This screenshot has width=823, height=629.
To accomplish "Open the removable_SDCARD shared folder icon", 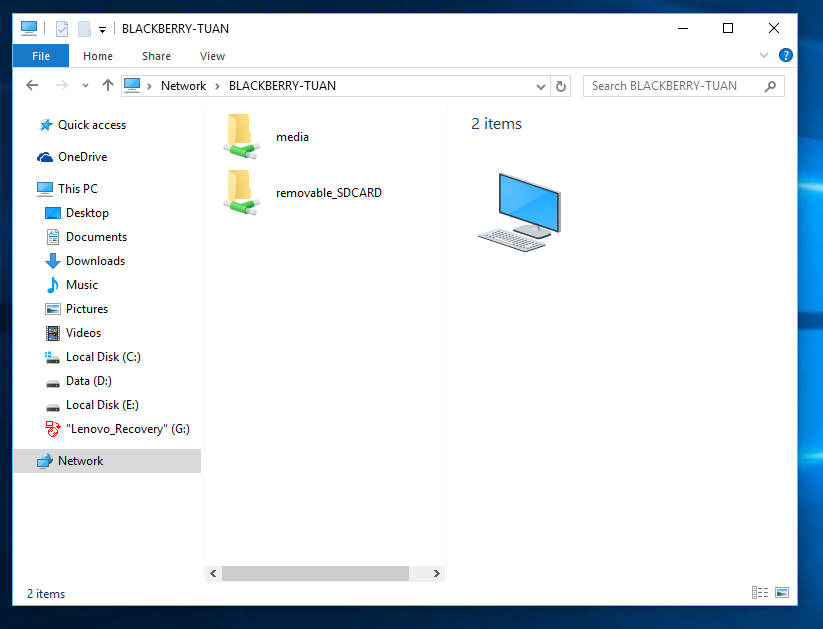I will (240, 193).
